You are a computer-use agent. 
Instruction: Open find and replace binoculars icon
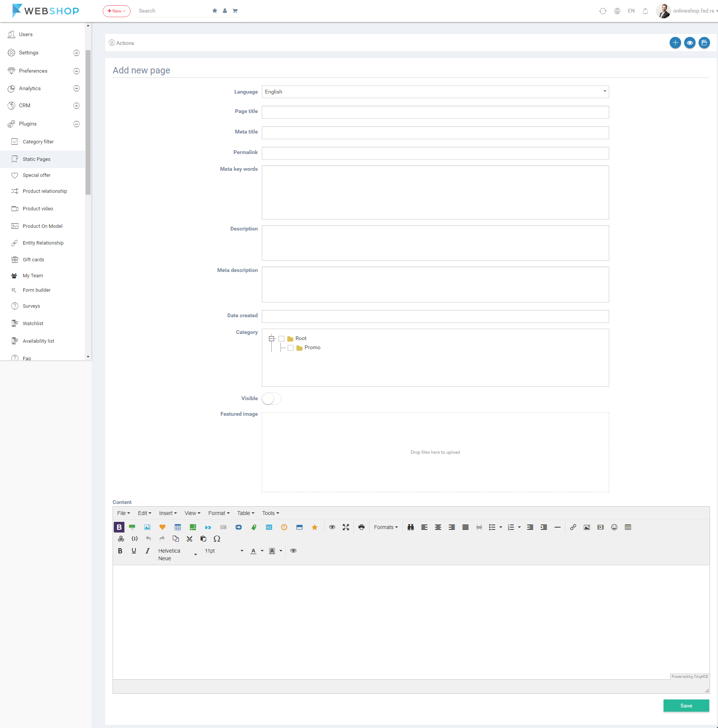(x=411, y=527)
